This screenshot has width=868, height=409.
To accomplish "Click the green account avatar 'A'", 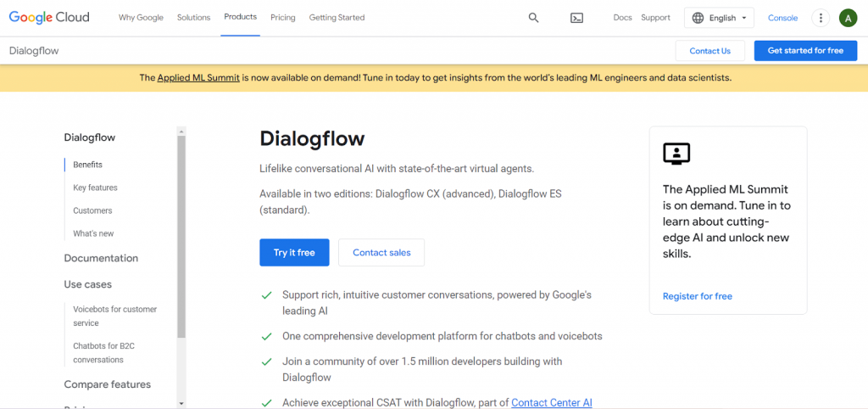I will pos(848,18).
